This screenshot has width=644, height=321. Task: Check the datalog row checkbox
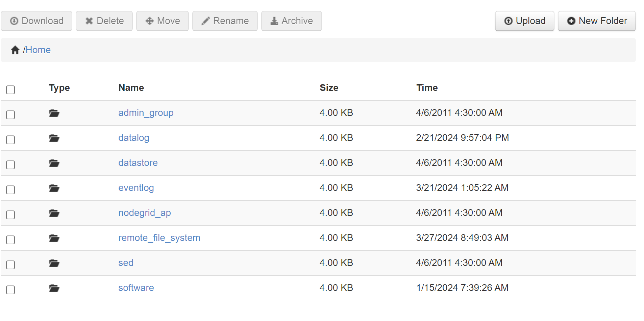click(10, 140)
